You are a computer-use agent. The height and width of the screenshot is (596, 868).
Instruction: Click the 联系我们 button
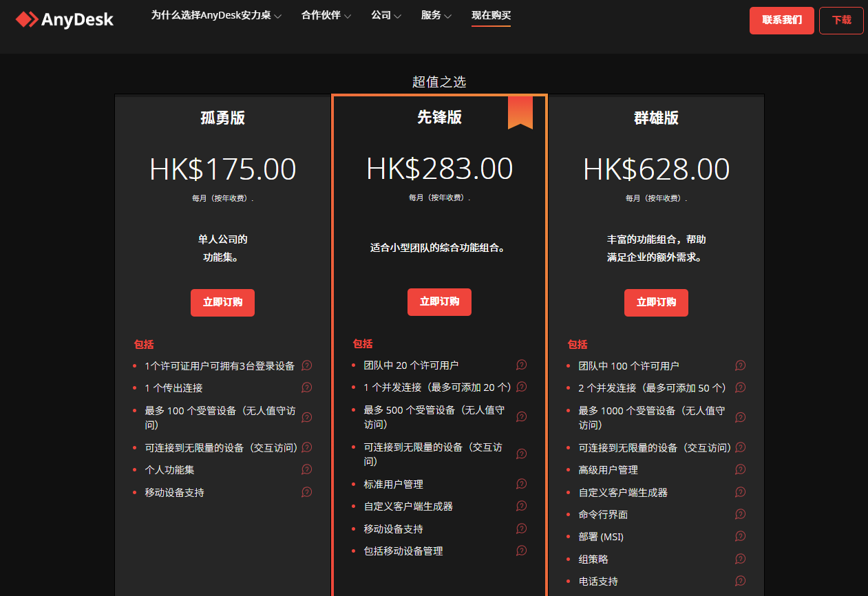[782, 20]
